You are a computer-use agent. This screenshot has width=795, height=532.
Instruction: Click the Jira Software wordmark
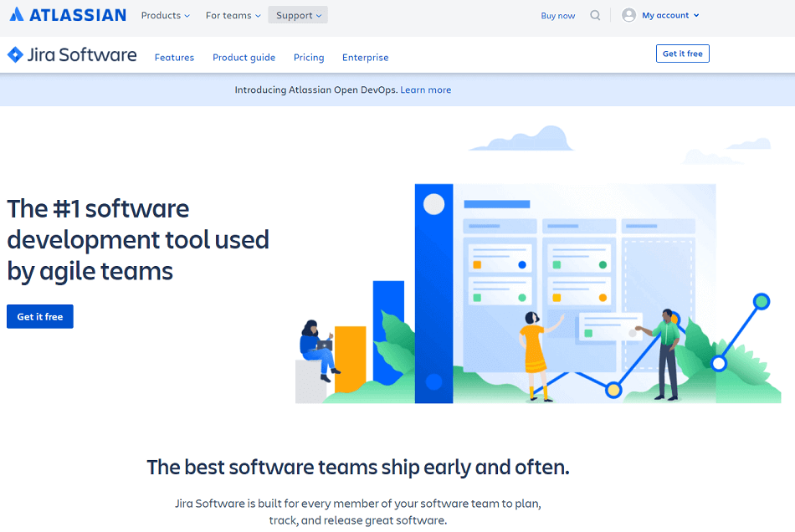coord(82,54)
